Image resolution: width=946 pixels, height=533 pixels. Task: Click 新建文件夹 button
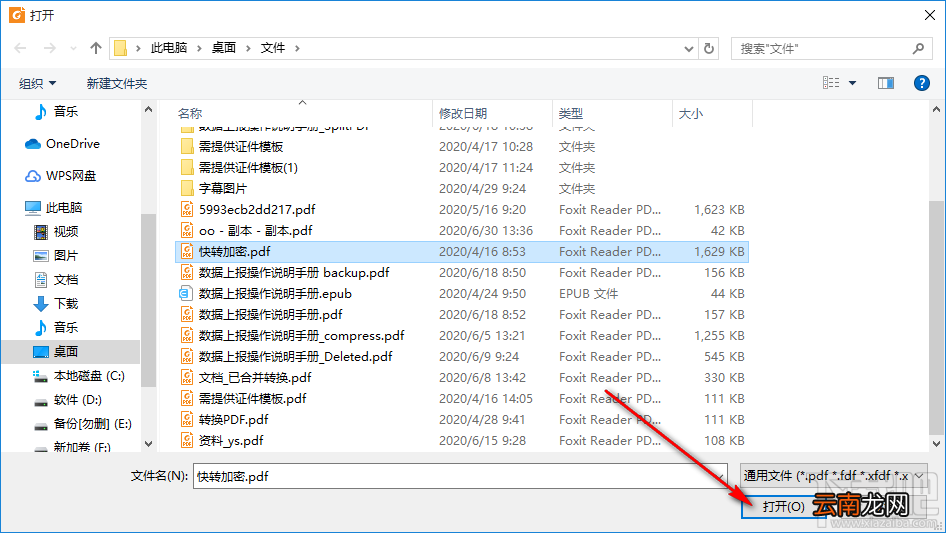click(116, 83)
